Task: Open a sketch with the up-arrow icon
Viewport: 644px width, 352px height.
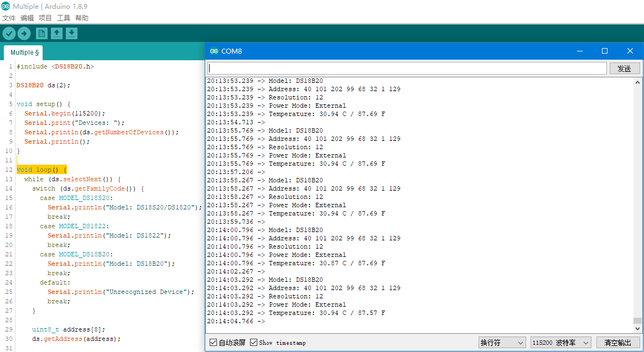Action: [56, 34]
